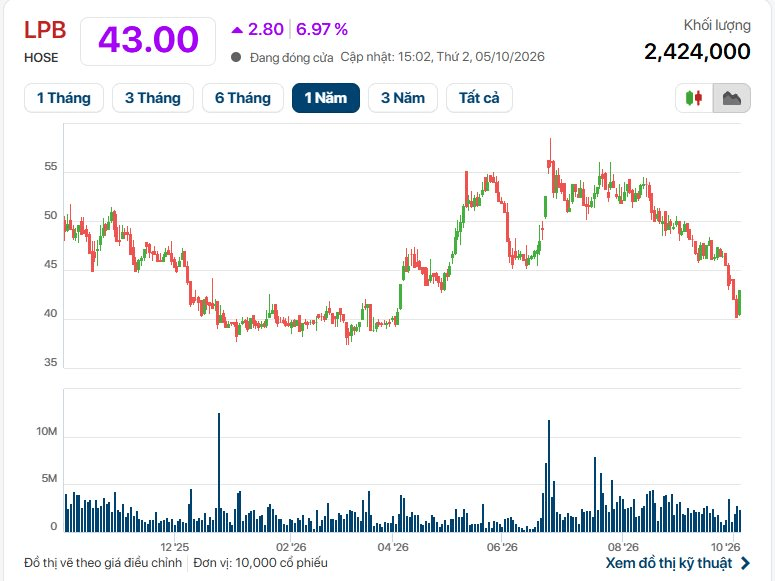Click the tallest volume bar near 12 '25
The width and height of the screenshot is (775, 581).
click(219, 472)
